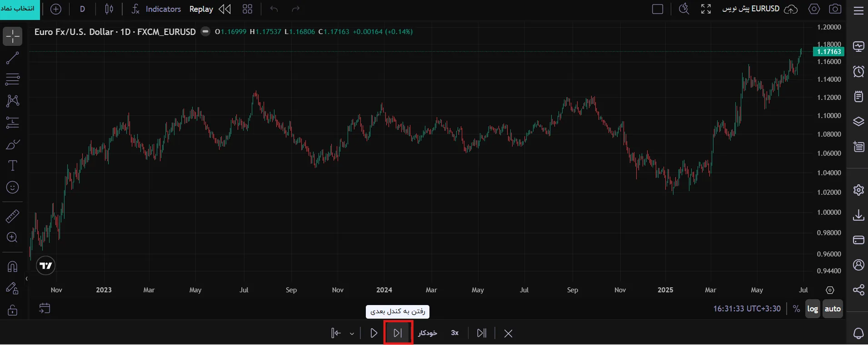Image resolution: width=868 pixels, height=345 pixels.
Task: Activate the ruler measure tool
Action: click(12, 216)
